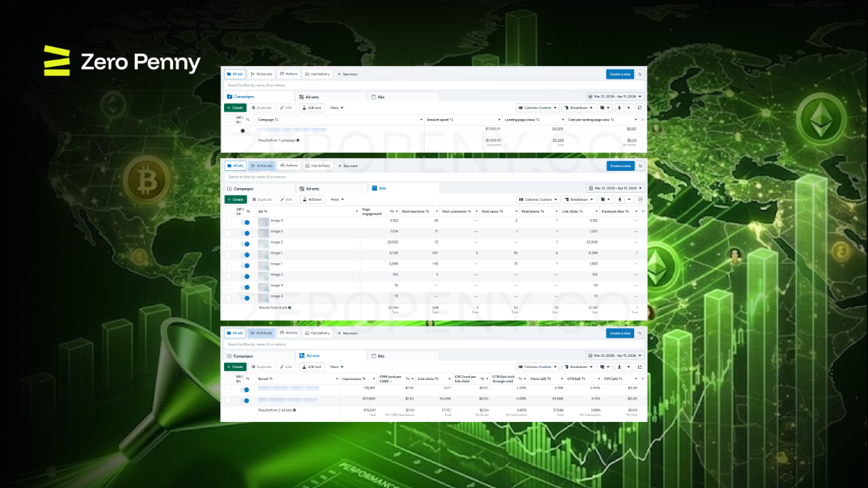Click A/B test button above the Campaign table
This screenshot has height=488, width=868.
312,108
